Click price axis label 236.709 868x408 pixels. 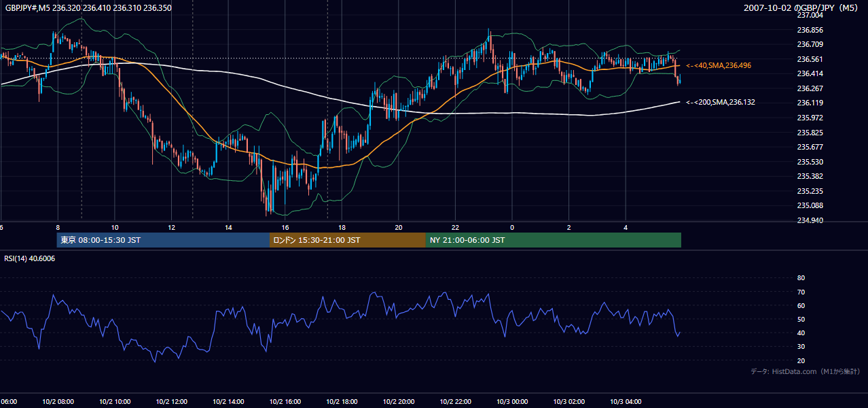[x=810, y=44]
